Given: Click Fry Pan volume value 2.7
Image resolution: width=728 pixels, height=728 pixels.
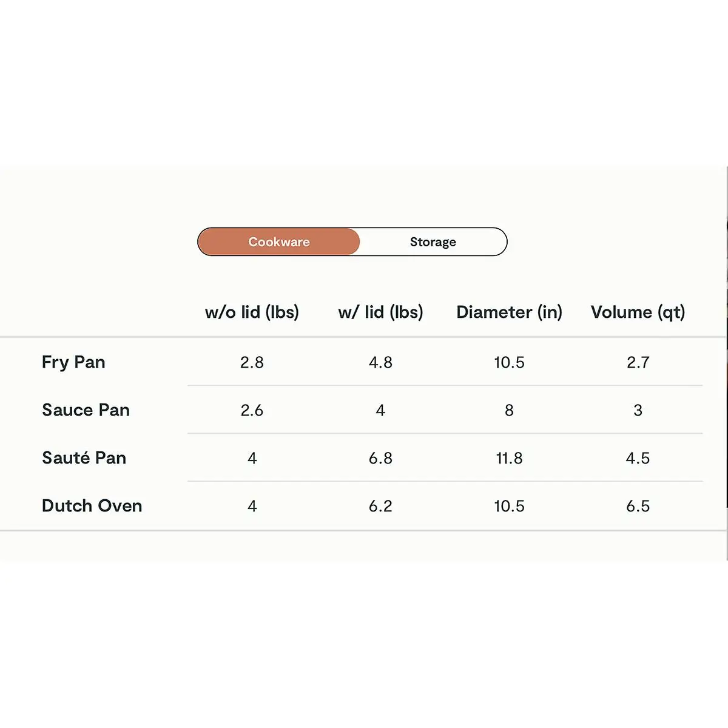Looking at the screenshot, I should [638, 363].
